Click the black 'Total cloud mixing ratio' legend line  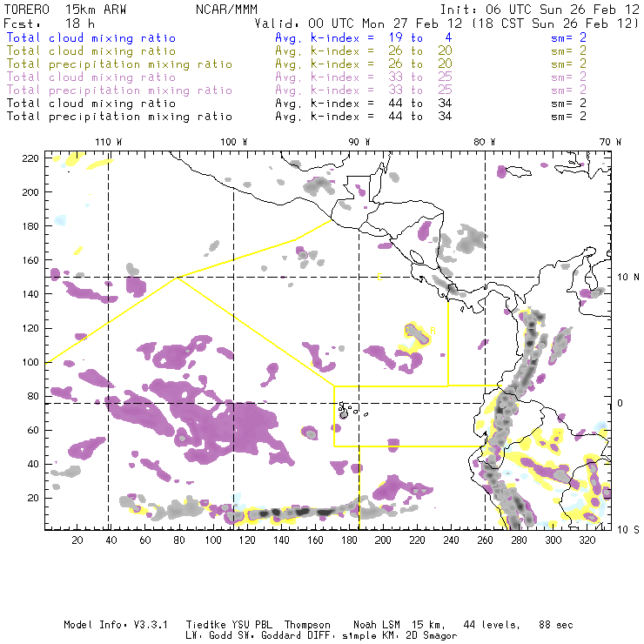(x=91, y=103)
